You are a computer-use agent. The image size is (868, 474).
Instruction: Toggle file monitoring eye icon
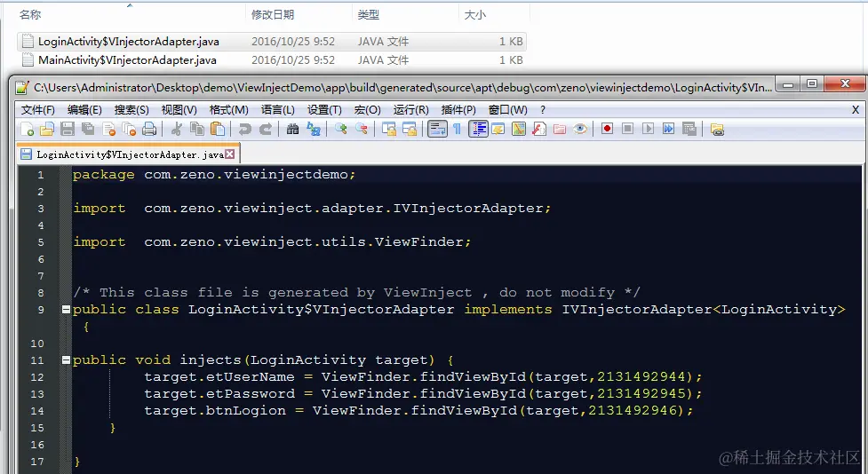[x=580, y=130]
